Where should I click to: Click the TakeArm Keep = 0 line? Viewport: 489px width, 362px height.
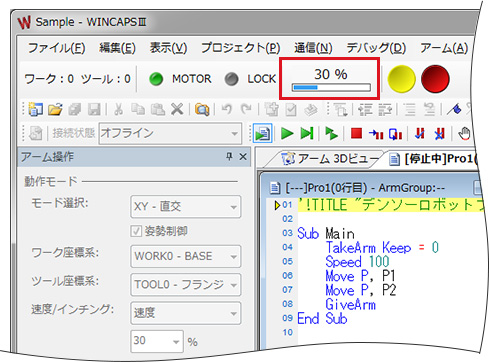point(382,248)
